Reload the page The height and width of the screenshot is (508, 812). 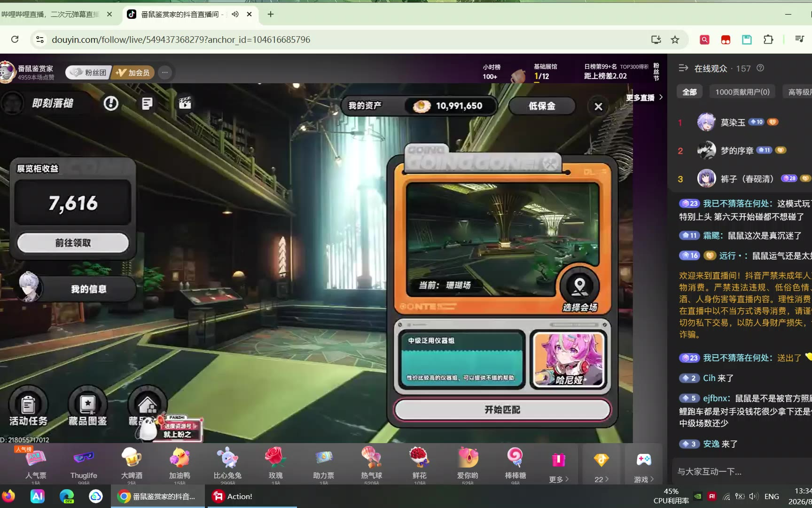pyautogui.click(x=15, y=40)
